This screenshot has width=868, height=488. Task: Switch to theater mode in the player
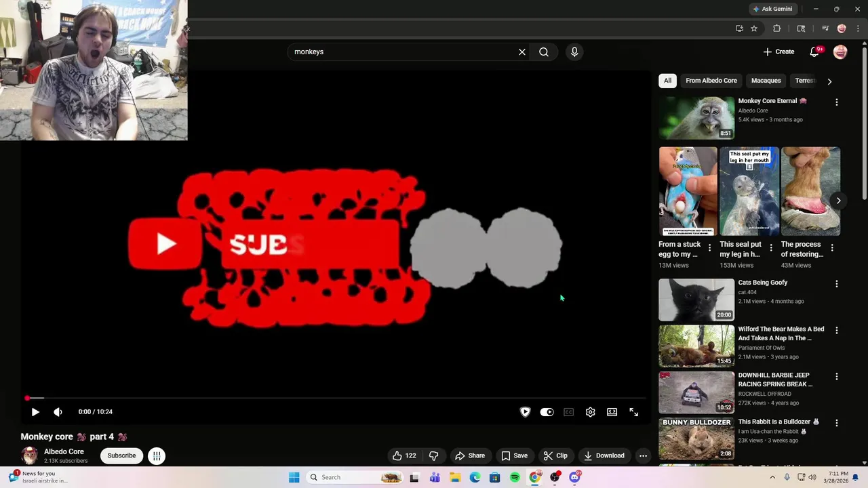(612, 412)
